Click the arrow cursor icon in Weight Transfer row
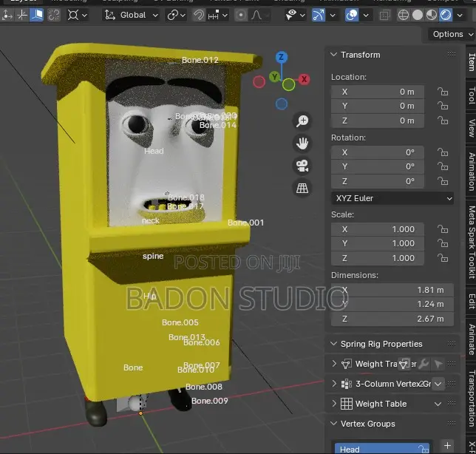The width and height of the screenshot is (476, 454). click(x=438, y=364)
